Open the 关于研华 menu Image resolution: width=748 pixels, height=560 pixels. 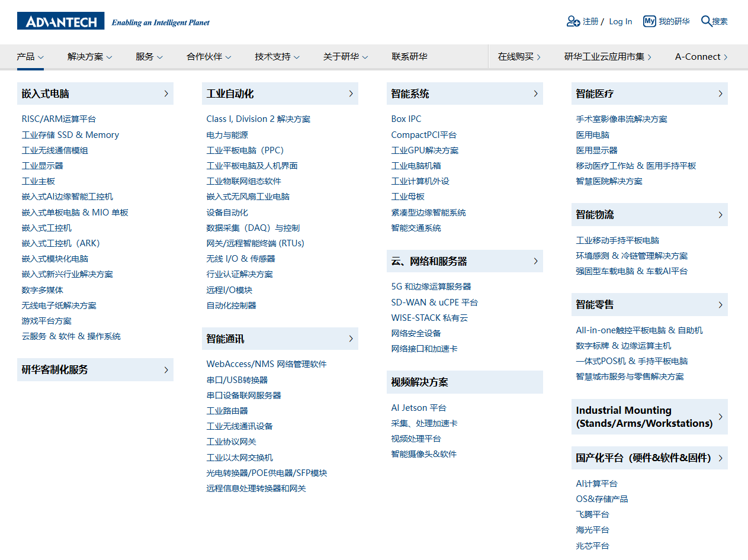point(345,57)
